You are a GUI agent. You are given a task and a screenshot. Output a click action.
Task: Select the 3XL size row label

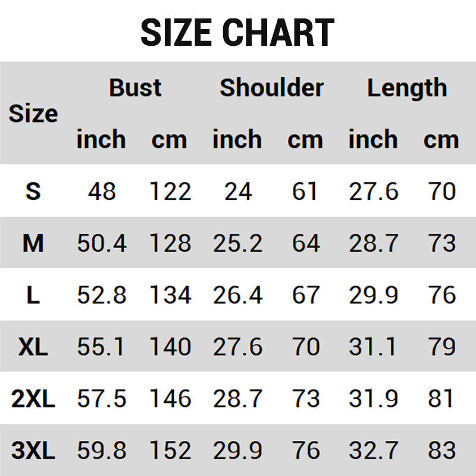[x=33, y=450]
